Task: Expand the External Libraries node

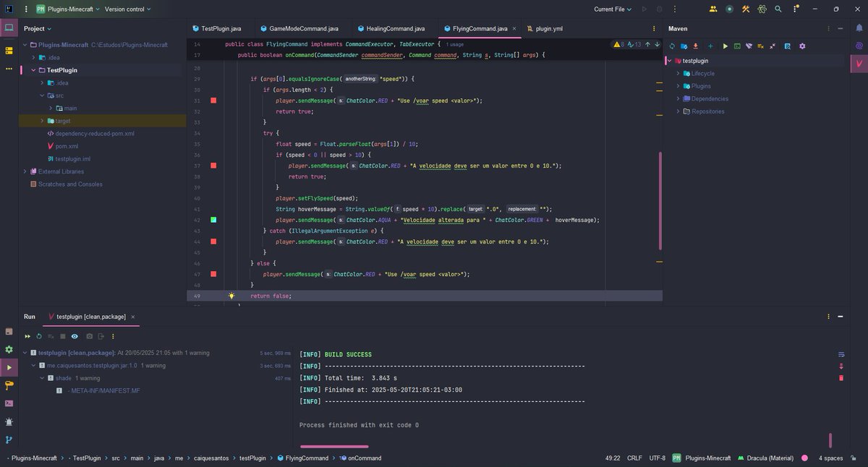Action: (25, 171)
